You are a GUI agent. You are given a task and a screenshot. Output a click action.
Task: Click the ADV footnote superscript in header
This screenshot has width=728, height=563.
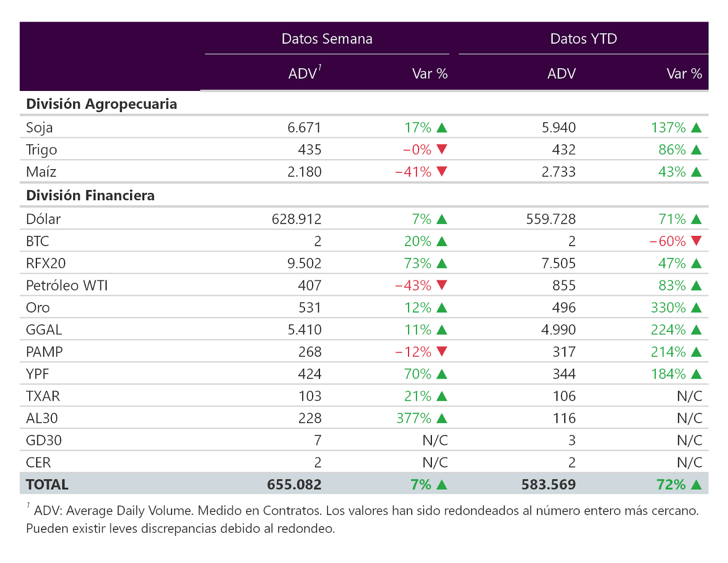(x=319, y=68)
